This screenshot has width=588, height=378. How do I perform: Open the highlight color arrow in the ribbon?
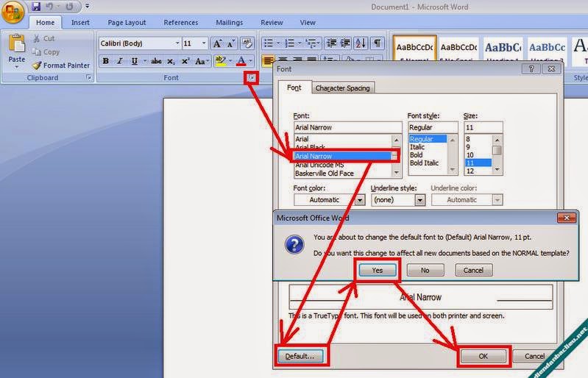click(230, 61)
